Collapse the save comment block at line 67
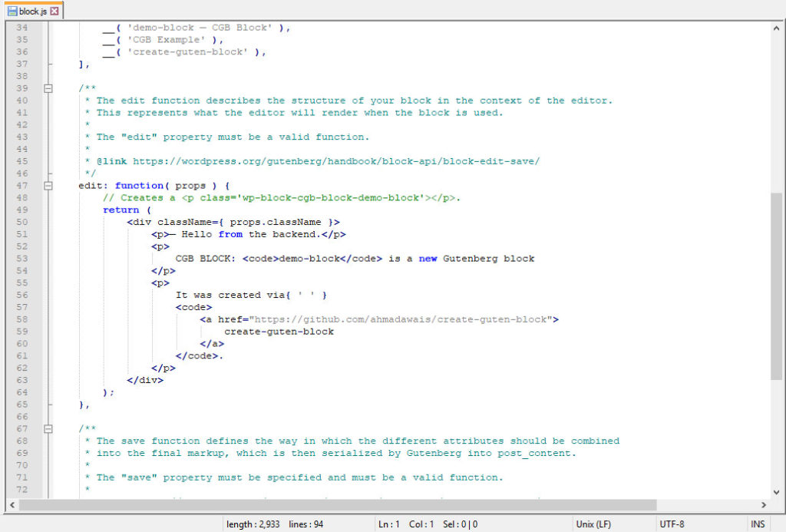The image size is (786, 532). (x=48, y=428)
